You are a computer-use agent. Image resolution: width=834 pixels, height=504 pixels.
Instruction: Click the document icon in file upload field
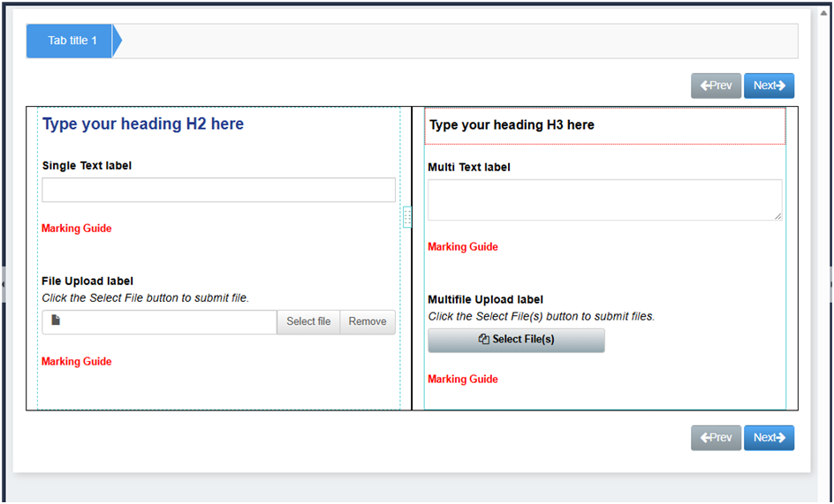tap(56, 320)
